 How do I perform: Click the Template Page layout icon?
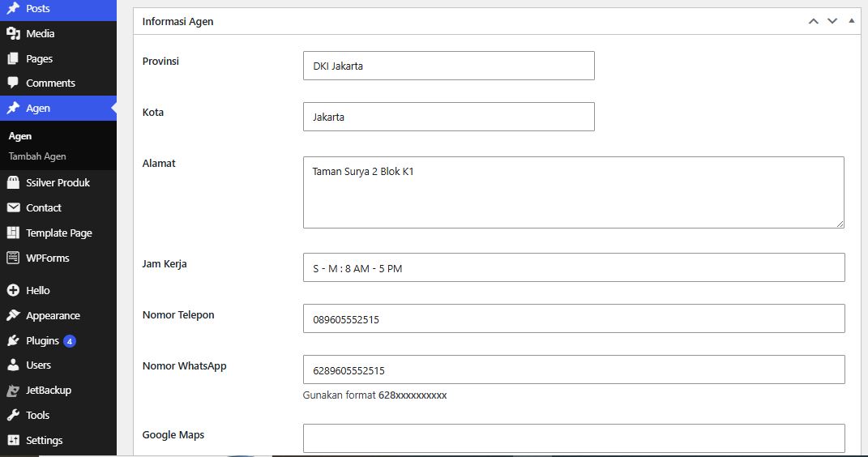tap(13, 233)
